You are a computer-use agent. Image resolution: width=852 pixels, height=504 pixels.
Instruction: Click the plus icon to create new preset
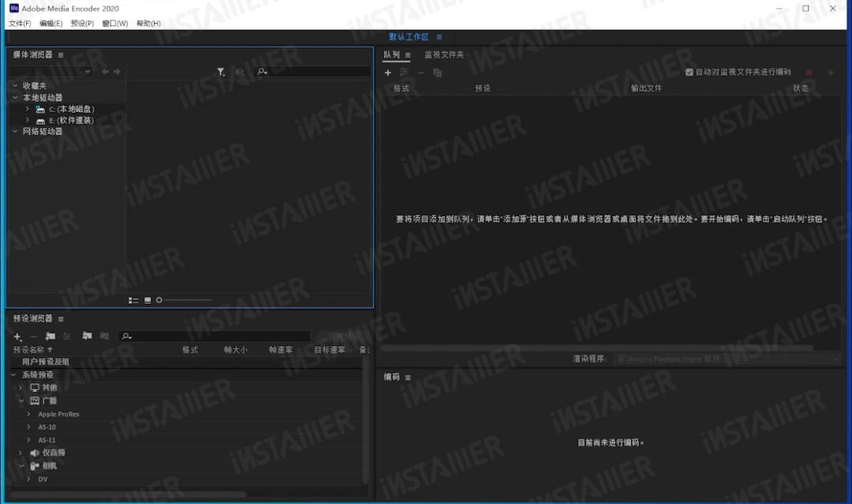point(17,337)
